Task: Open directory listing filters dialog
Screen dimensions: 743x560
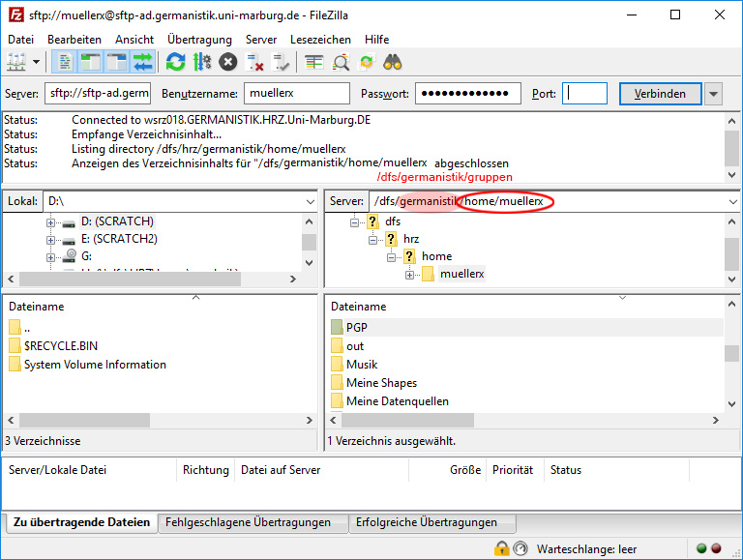Action: (x=313, y=62)
